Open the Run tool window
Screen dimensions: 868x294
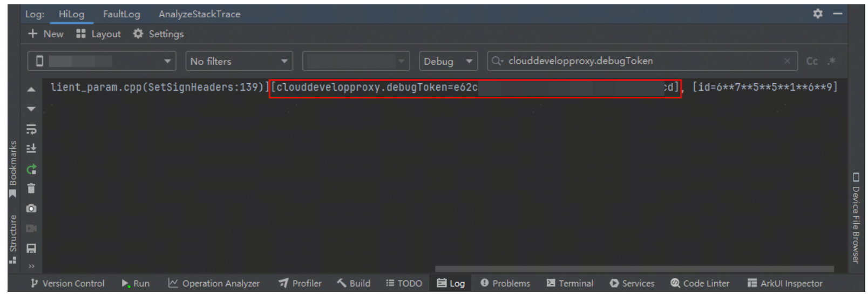[x=135, y=283]
